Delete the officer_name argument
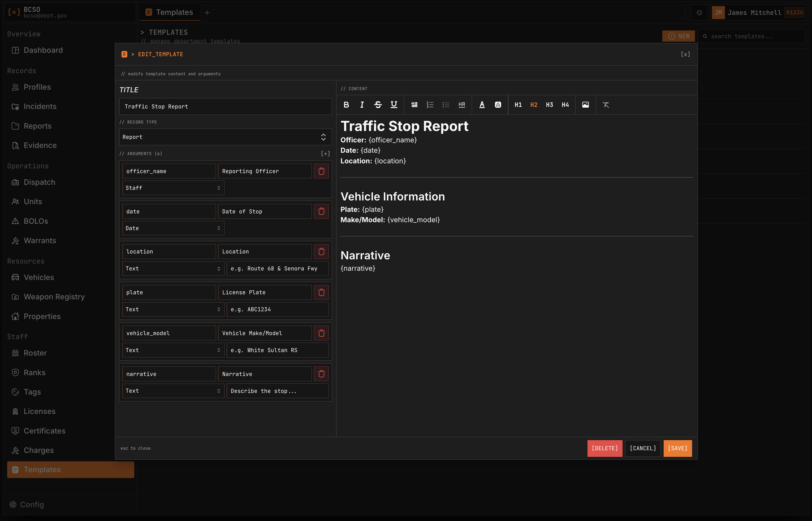The image size is (812, 521). tap(321, 171)
